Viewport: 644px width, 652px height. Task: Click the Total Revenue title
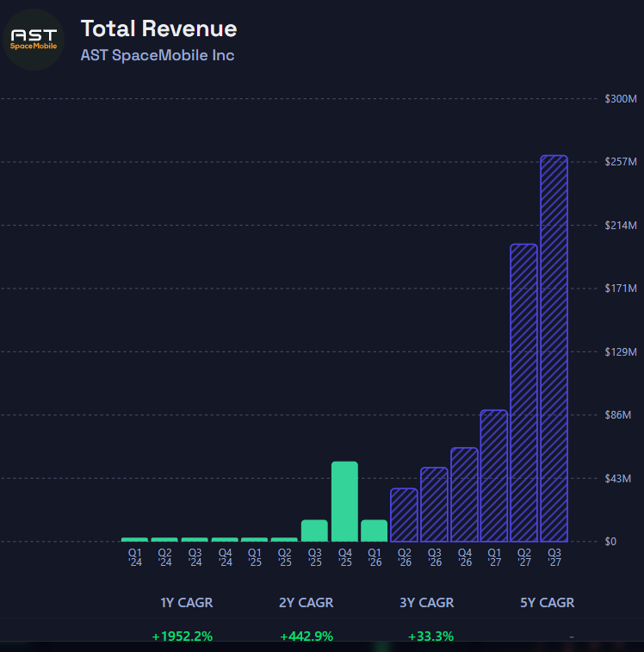pyautogui.click(x=158, y=28)
